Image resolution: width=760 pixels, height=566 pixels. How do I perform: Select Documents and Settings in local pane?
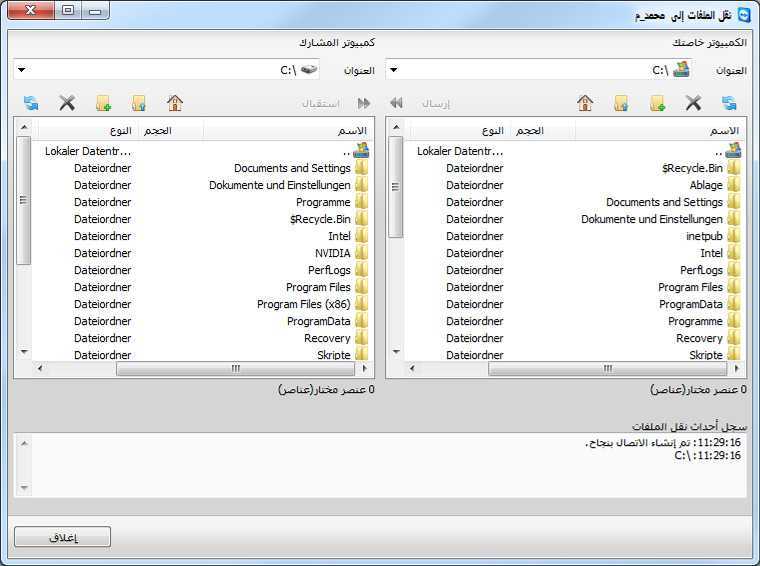tap(665, 202)
